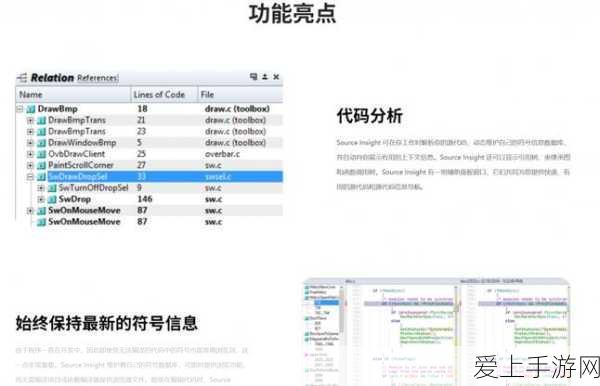Click the 代码分析 section heading
The height and width of the screenshot is (386, 600).
point(369,116)
